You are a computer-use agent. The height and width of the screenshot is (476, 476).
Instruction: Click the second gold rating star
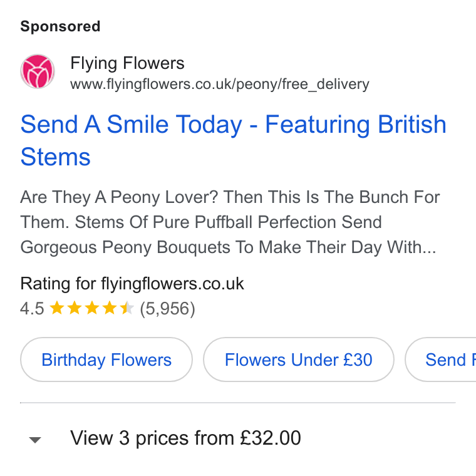coord(74,308)
